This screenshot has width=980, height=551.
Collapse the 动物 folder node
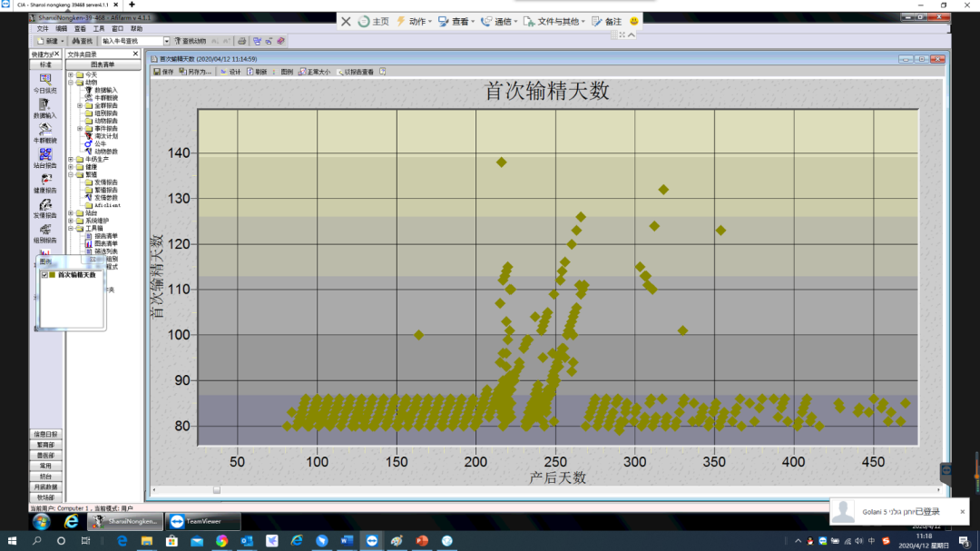(x=71, y=83)
